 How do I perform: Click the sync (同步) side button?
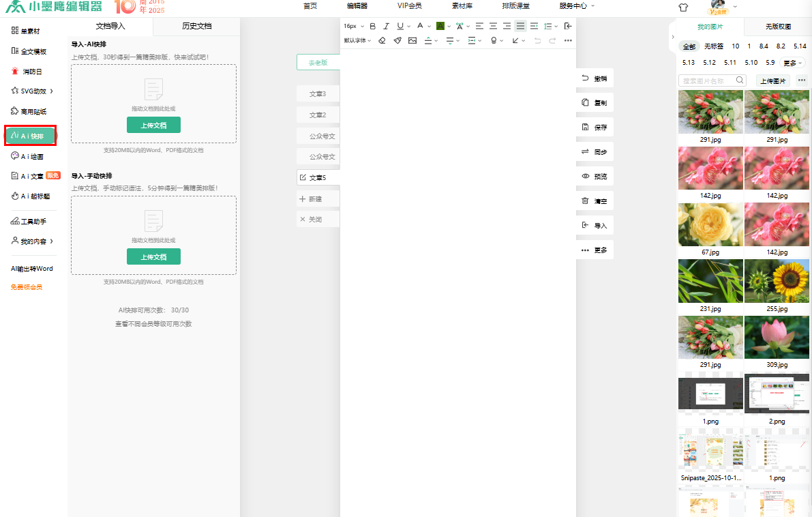click(x=595, y=152)
